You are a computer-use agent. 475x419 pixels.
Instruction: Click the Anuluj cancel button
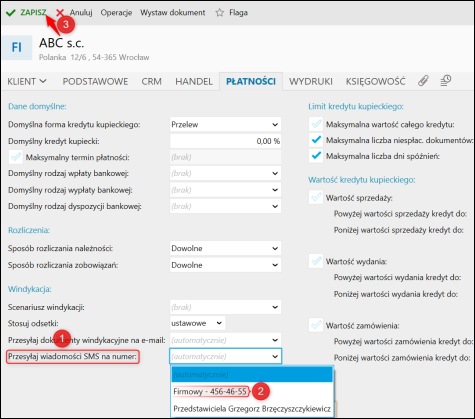pyautogui.click(x=81, y=13)
